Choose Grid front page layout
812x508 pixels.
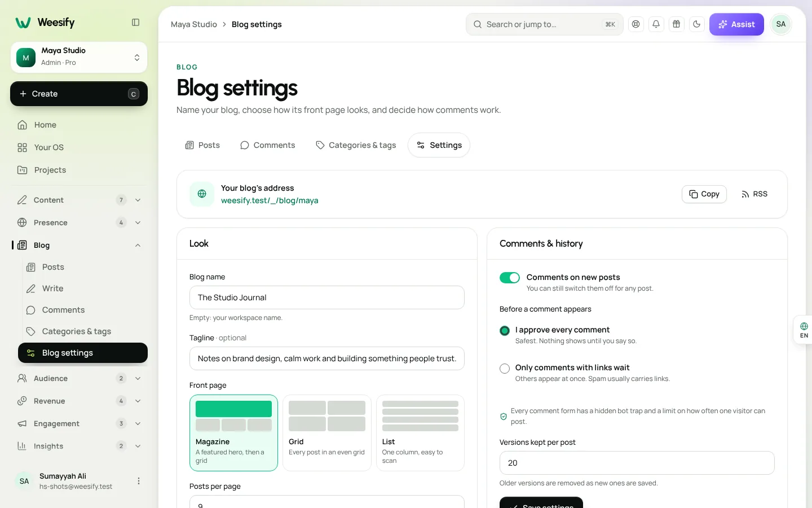[x=327, y=433]
